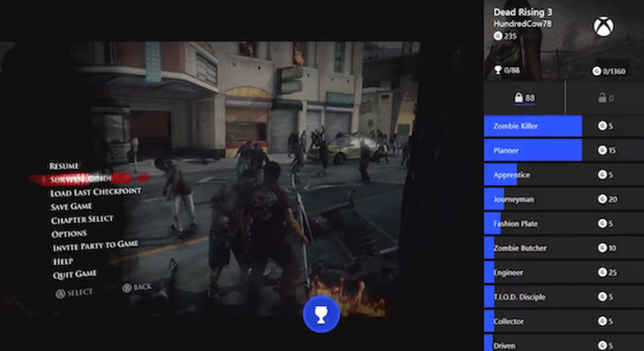Select Quit Game in the pause menu
Image resolution: width=644 pixels, height=351 pixels.
tap(73, 273)
